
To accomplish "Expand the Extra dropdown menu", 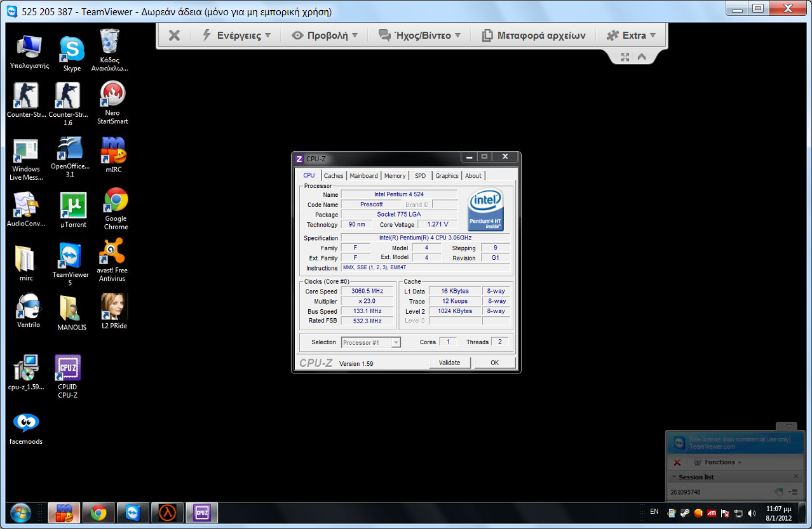I will pyautogui.click(x=632, y=36).
